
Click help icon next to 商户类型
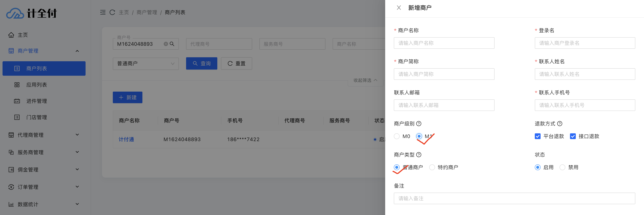(x=419, y=155)
